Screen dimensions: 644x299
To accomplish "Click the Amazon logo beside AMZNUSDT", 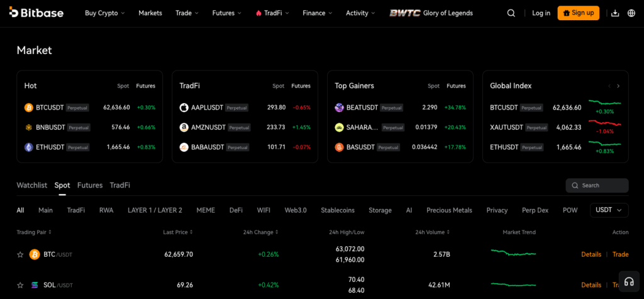I will point(184,128).
